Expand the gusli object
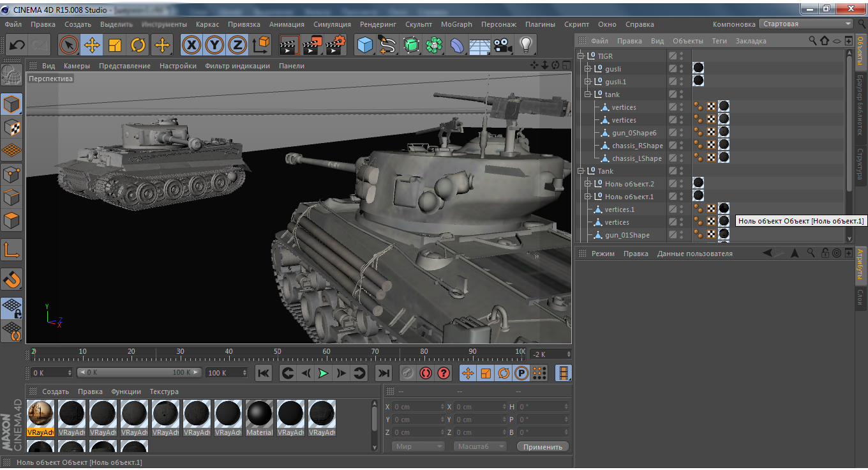868x470 pixels. (x=588, y=69)
